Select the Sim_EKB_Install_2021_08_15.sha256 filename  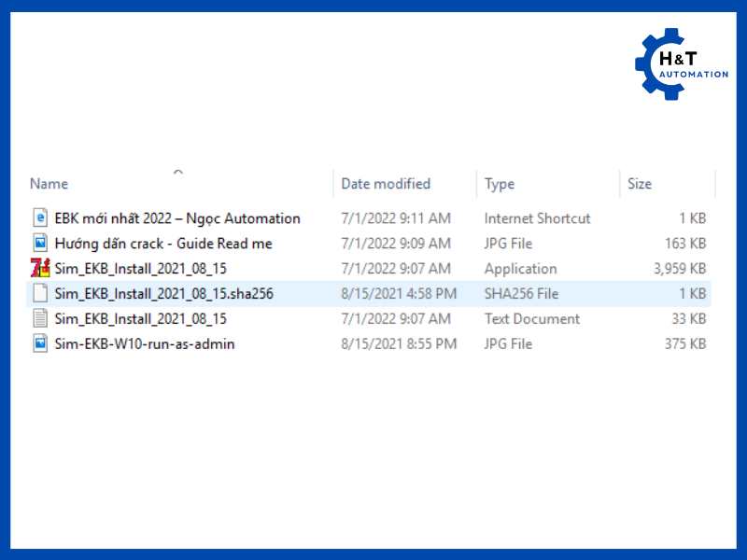(x=163, y=294)
